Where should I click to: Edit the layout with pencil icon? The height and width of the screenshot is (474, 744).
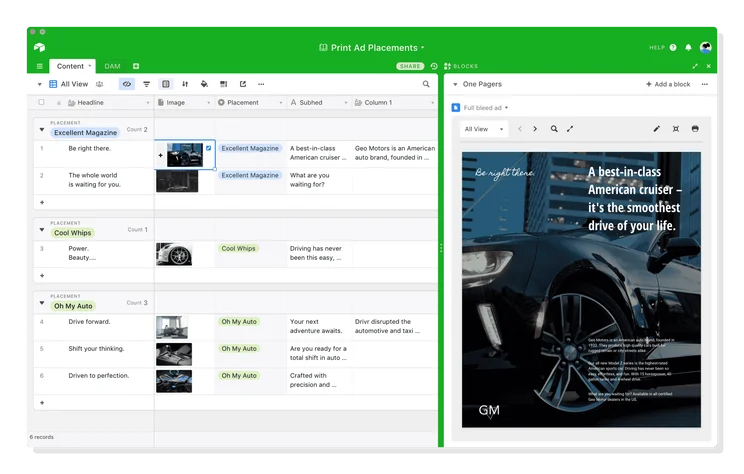pyautogui.click(x=656, y=129)
